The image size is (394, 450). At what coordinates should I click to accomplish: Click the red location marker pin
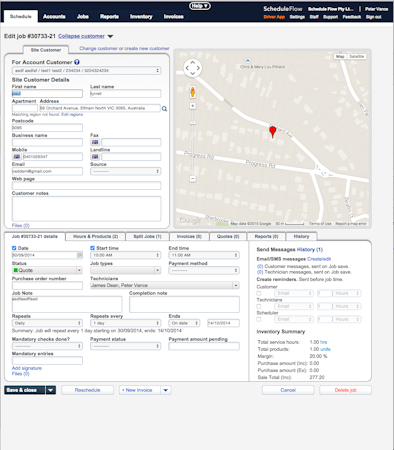[x=273, y=132]
